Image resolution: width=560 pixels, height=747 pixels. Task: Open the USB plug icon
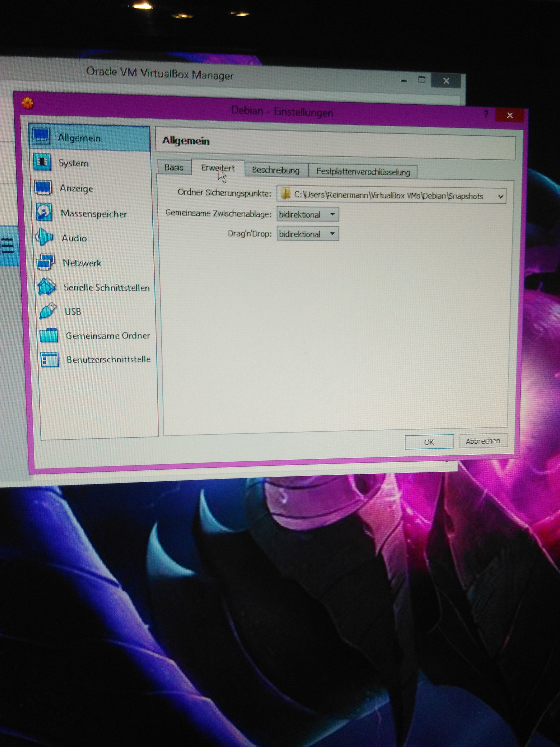point(48,311)
